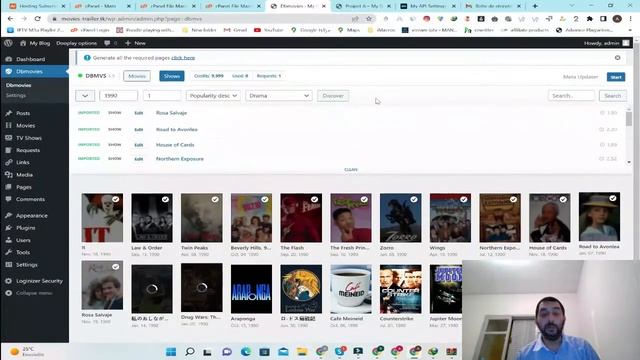Focus the Search text field
640x360 pixels.
571,96
